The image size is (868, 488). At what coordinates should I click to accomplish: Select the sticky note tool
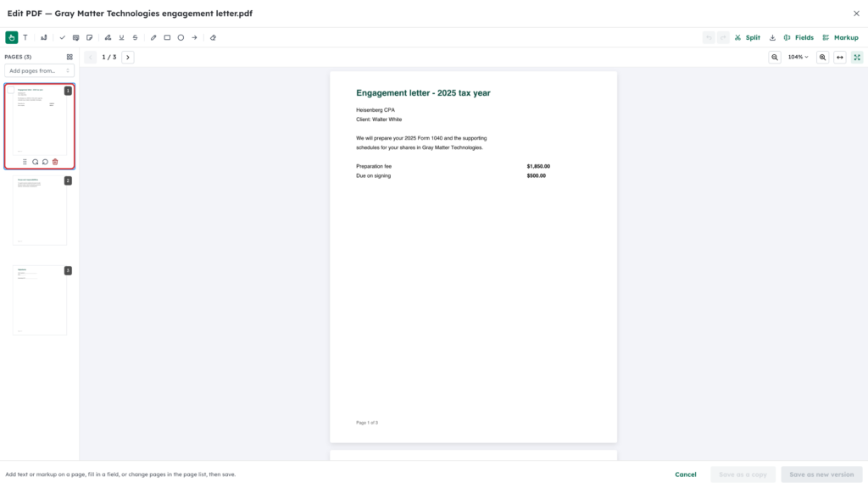tap(89, 37)
